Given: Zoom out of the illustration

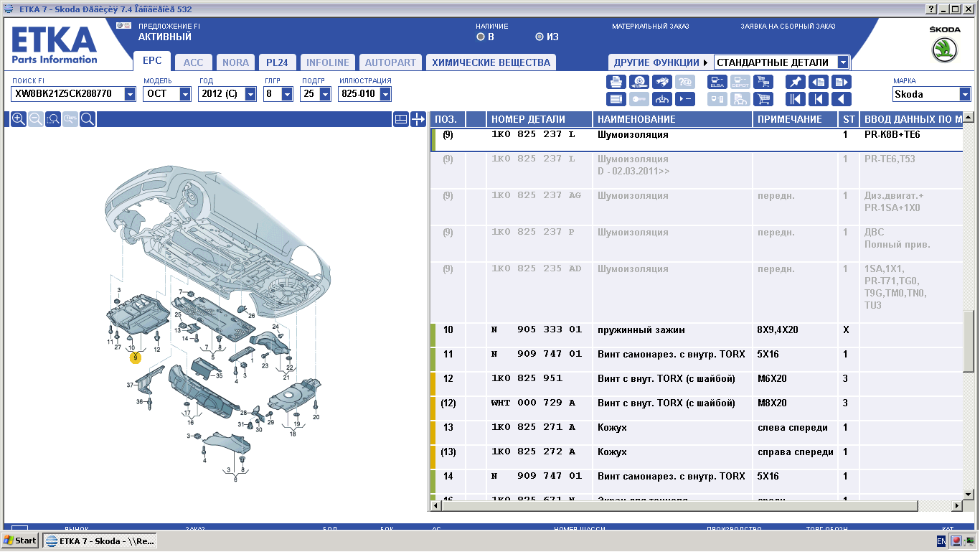Looking at the screenshot, I should tap(36, 119).
